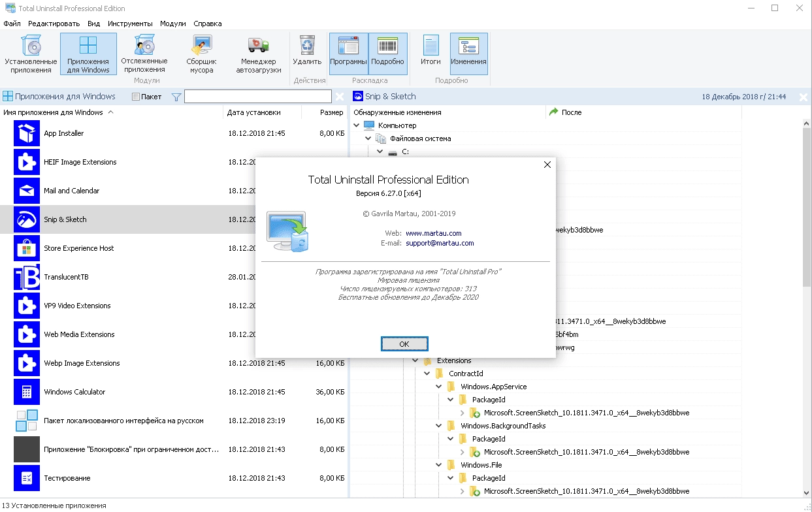
Task: Sort by Имя приложения для Windows column
Action: 111,112
